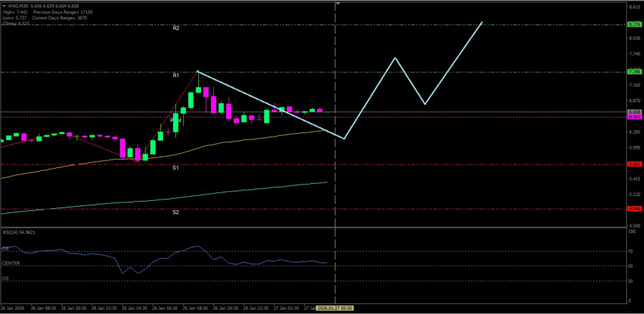Image resolution: width=644 pixels, height=314 pixels.
Task: Click the cyan moving average line
Action: point(215,192)
